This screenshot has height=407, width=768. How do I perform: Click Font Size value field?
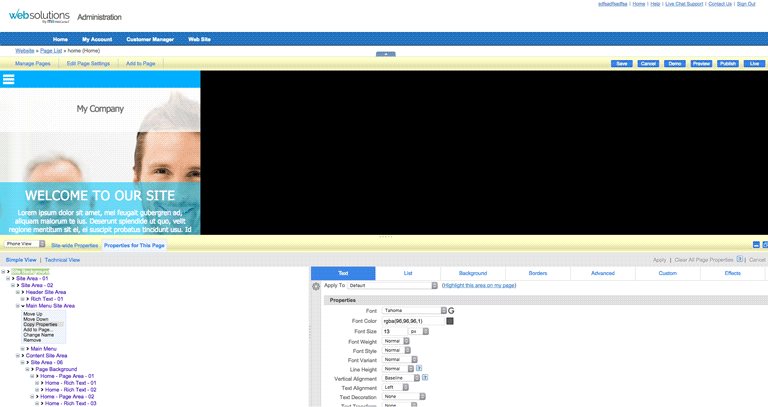[395, 332]
